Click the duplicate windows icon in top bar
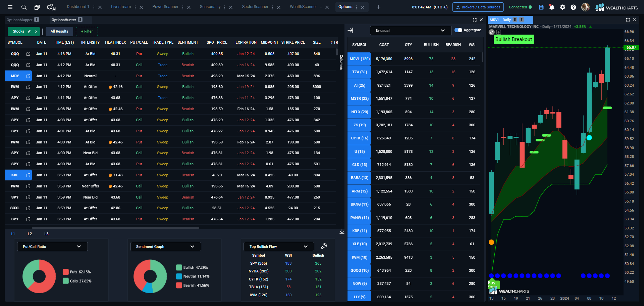 click(x=37, y=7)
